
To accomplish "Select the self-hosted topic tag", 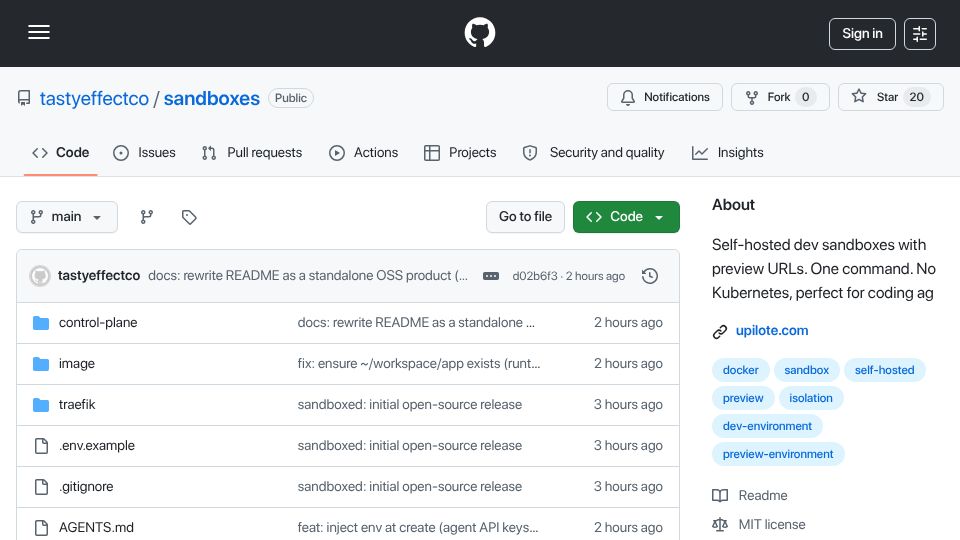I will 884,370.
